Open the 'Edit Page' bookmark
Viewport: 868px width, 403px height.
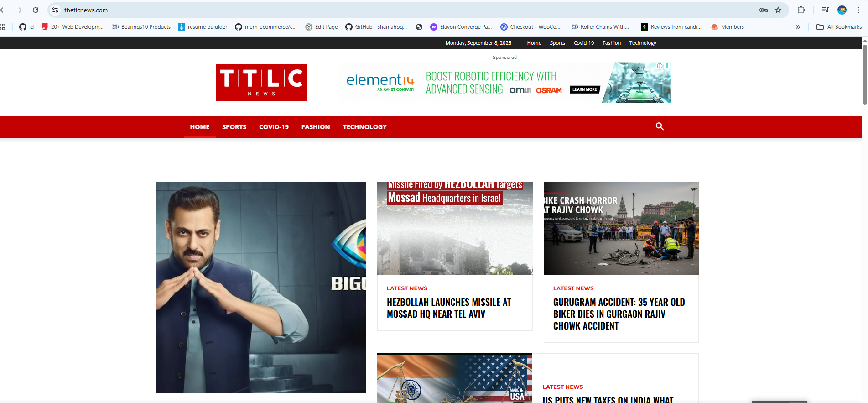click(x=322, y=27)
